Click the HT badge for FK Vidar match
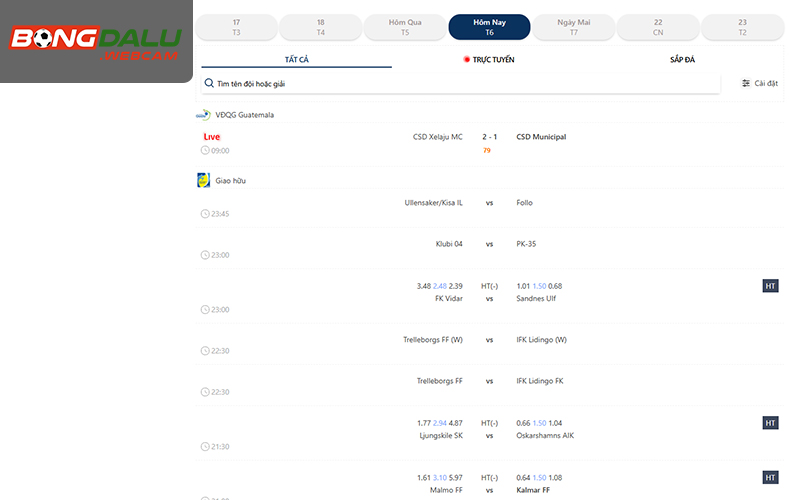The image size is (800, 500). tap(770, 286)
